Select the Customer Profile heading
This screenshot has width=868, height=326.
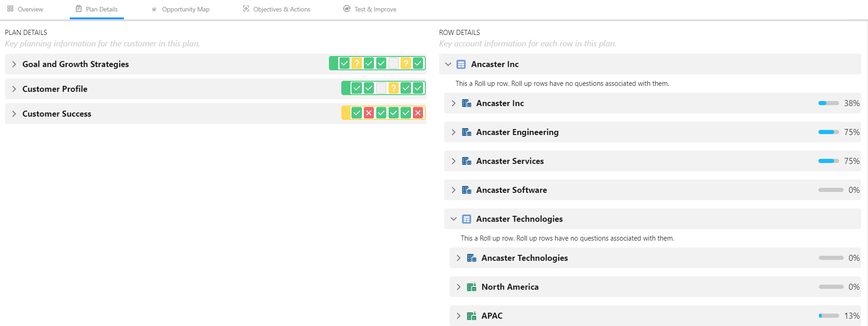(55, 89)
